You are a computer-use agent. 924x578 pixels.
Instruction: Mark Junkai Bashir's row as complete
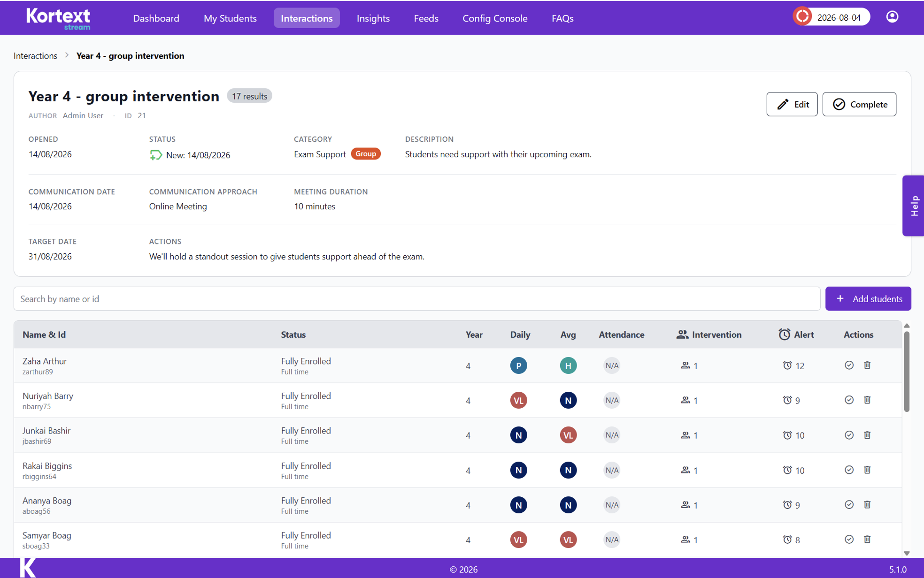point(849,435)
